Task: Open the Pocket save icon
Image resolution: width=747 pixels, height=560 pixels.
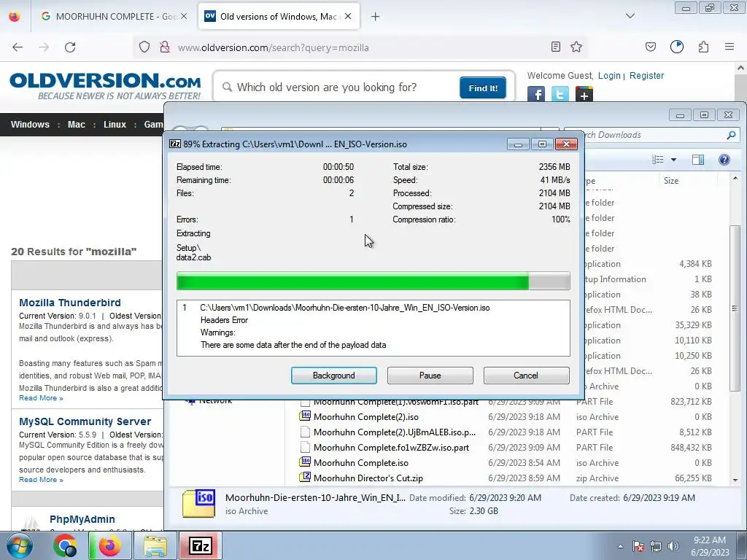Action: [650, 47]
